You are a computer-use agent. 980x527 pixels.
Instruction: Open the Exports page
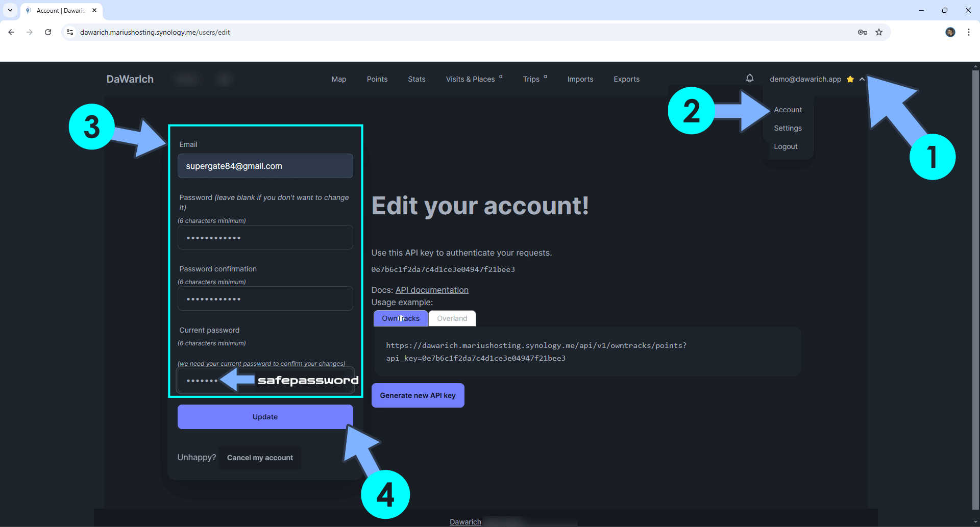626,79
